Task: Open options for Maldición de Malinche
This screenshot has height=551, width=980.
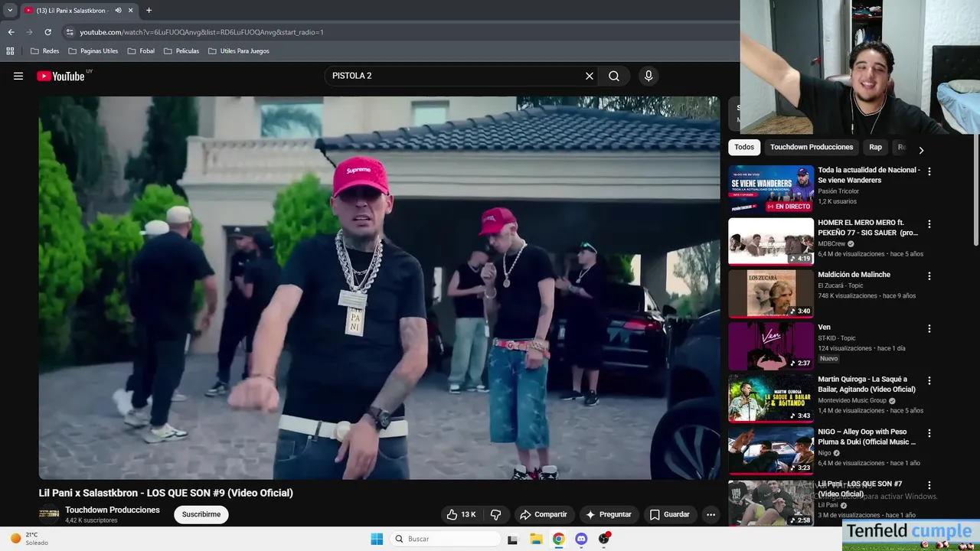Action: pos(929,275)
